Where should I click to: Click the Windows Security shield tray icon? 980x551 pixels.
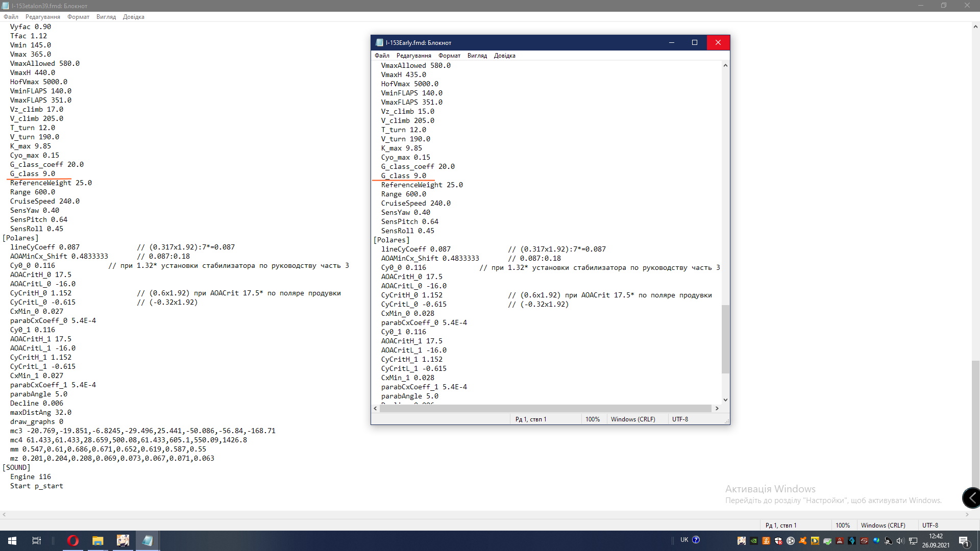tap(778, 541)
